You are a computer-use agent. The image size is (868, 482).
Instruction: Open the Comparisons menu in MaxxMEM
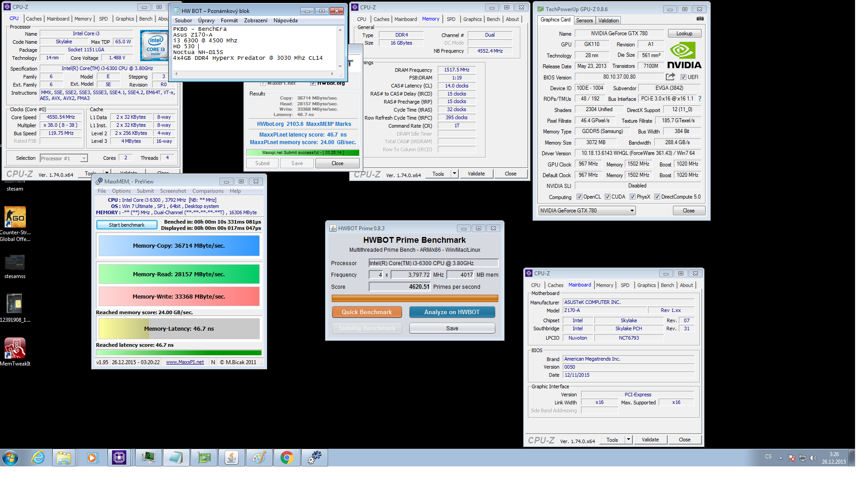coord(208,191)
